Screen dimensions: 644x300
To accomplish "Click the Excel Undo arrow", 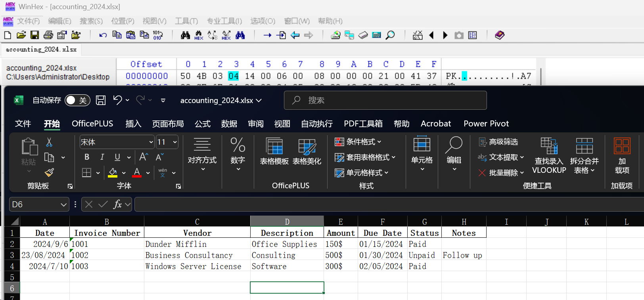I will click(117, 100).
